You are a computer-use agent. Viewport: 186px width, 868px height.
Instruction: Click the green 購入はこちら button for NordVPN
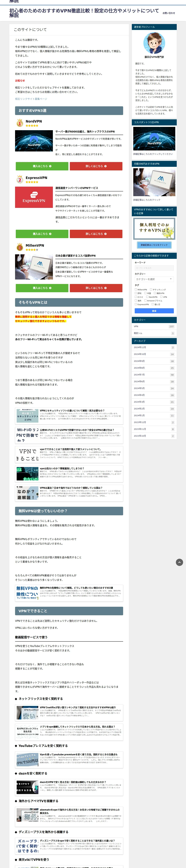(42, 166)
